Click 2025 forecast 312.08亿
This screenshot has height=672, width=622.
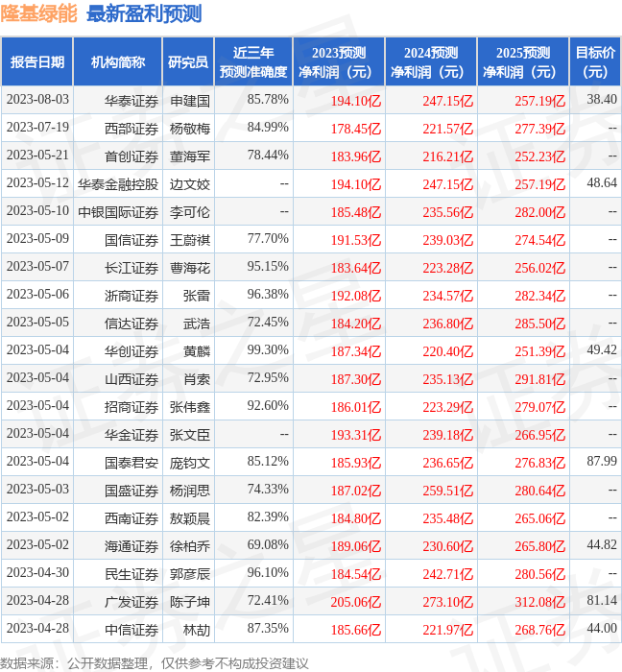(539, 603)
